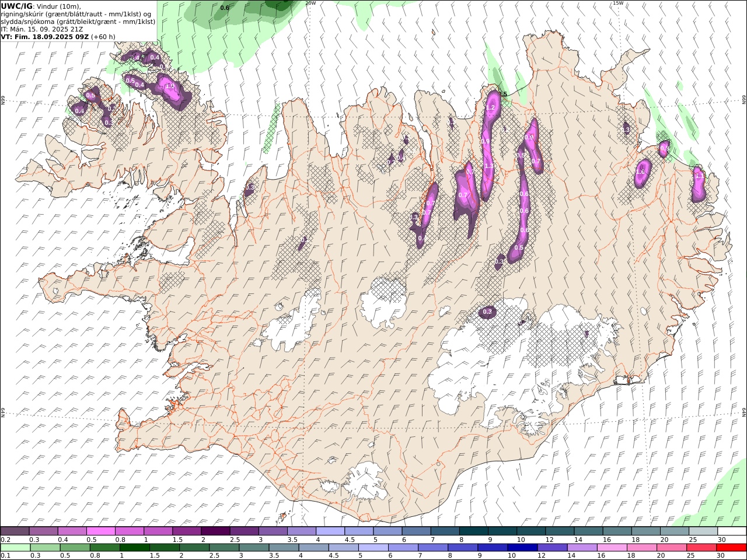This screenshot has height=560, width=747.
Task: Pick the bright red 30 swatch in lower legend
Action: pyautogui.click(x=731, y=547)
